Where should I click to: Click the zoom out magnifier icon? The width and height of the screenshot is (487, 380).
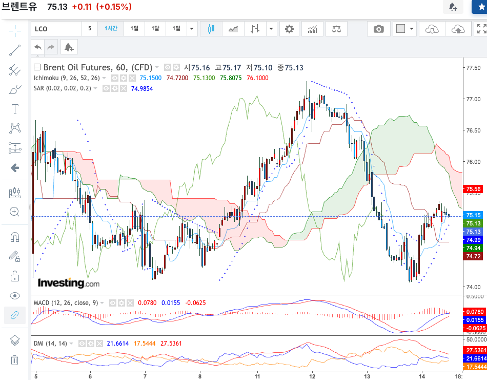coord(15,212)
